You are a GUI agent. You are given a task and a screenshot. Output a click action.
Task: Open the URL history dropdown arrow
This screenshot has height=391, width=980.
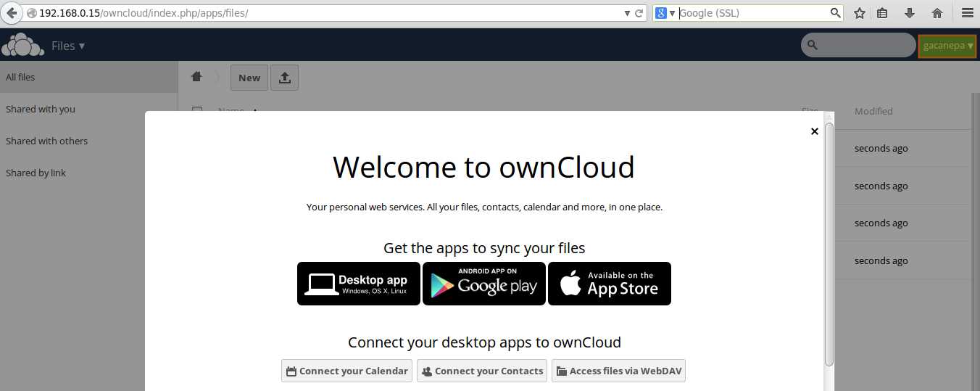(627, 13)
